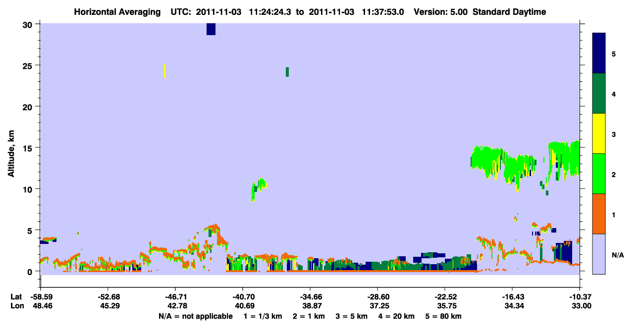Click the '2 = 1 km' legend note
The width and height of the screenshot is (644, 330).
pos(309,316)
